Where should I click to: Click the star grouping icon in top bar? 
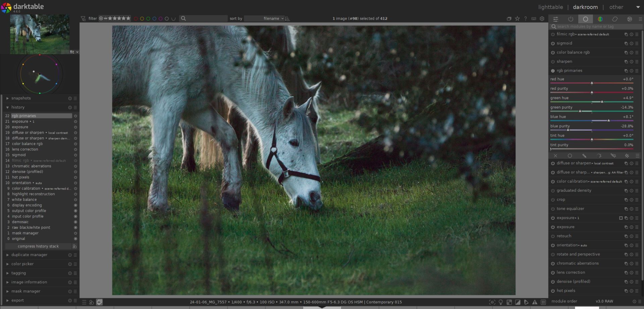click(518, 19)
